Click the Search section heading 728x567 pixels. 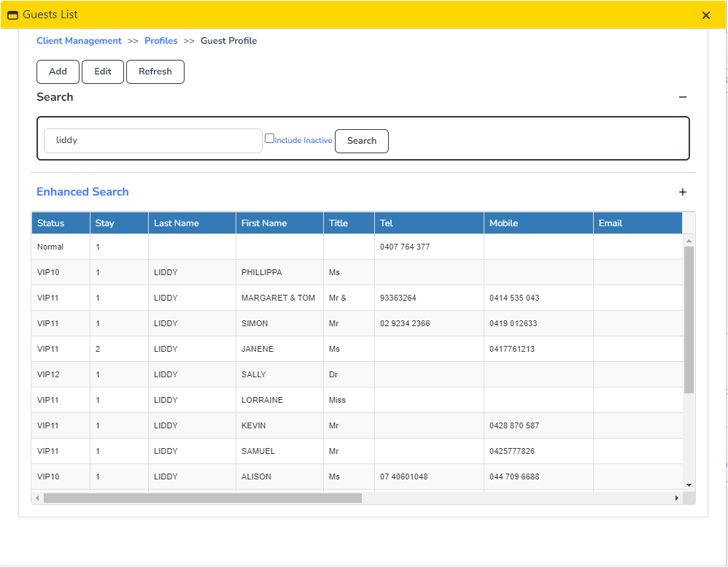[x=55, y=97]
